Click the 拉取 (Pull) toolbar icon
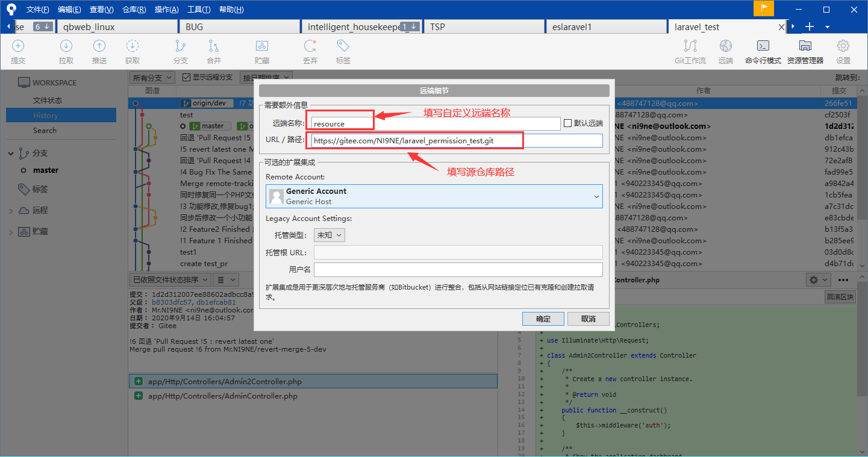The height and width of the screenshot is (457, 868). point(66,47)
